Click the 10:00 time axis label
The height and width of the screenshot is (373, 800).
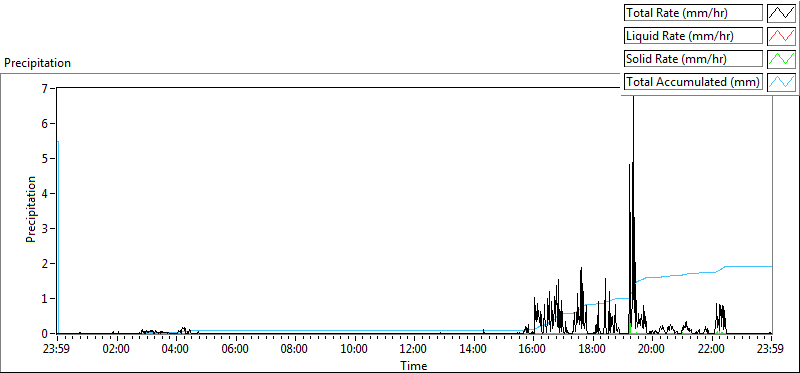[x=355, y=350]
